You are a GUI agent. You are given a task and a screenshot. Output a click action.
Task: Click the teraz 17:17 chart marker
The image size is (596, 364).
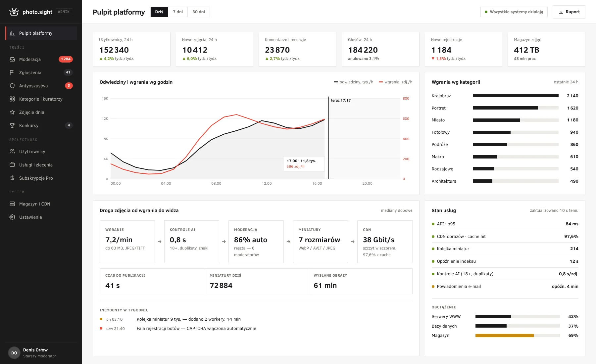pyautogui.click(x=341, y=100)
